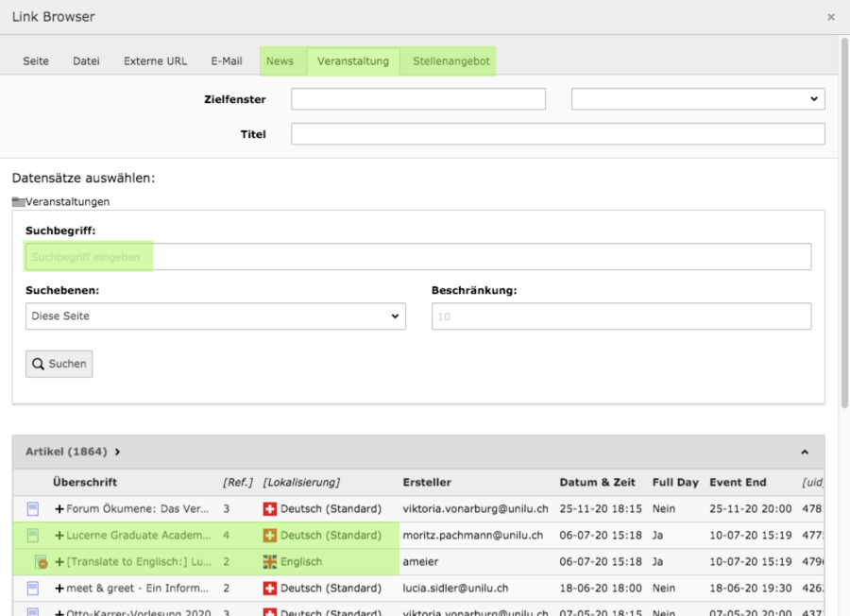The image size is (850, 616).
Task: Click hidden record icon of English translation row
Action: pos(41,562)
